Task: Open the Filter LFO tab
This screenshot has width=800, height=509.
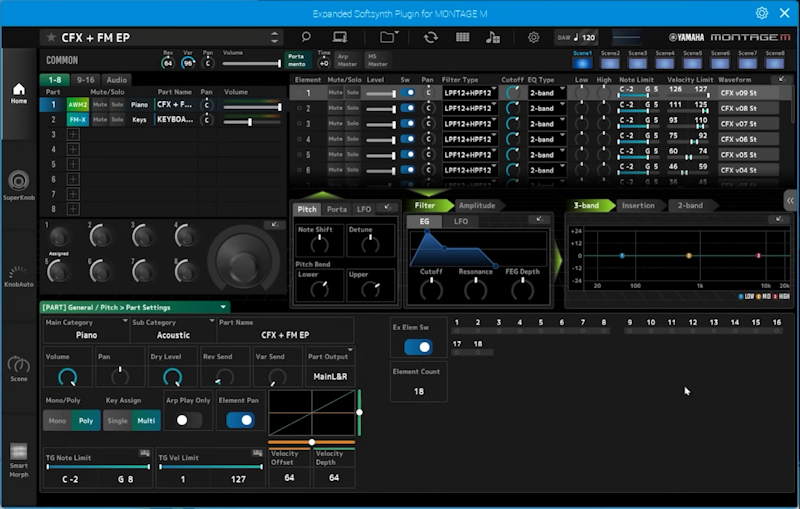Action: point(461,221)
